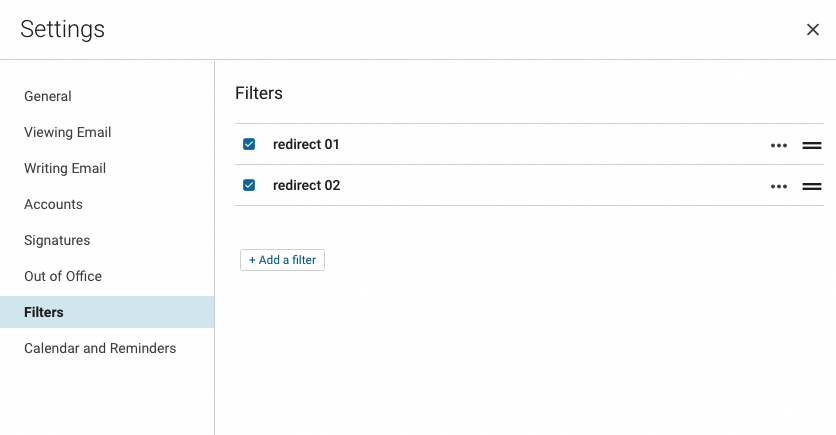Click the Settings dialog title
836x435 pixels.
62,29
